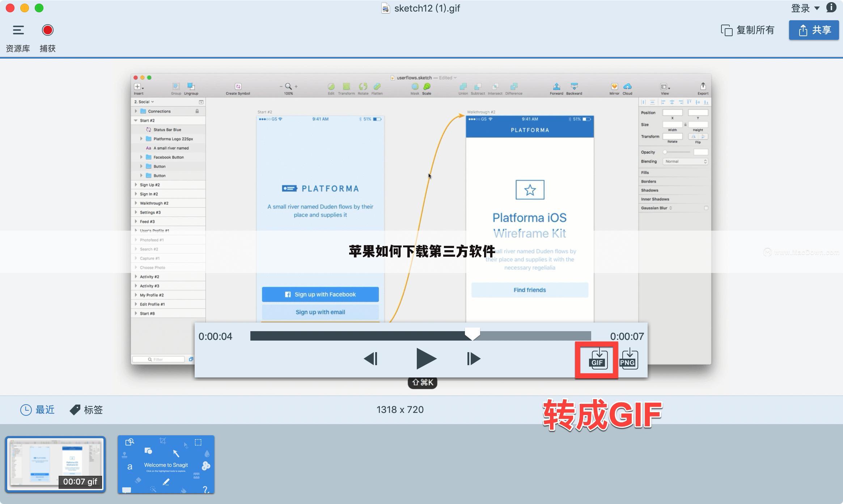Select the Status Bar Blue layer

(168, 130)
